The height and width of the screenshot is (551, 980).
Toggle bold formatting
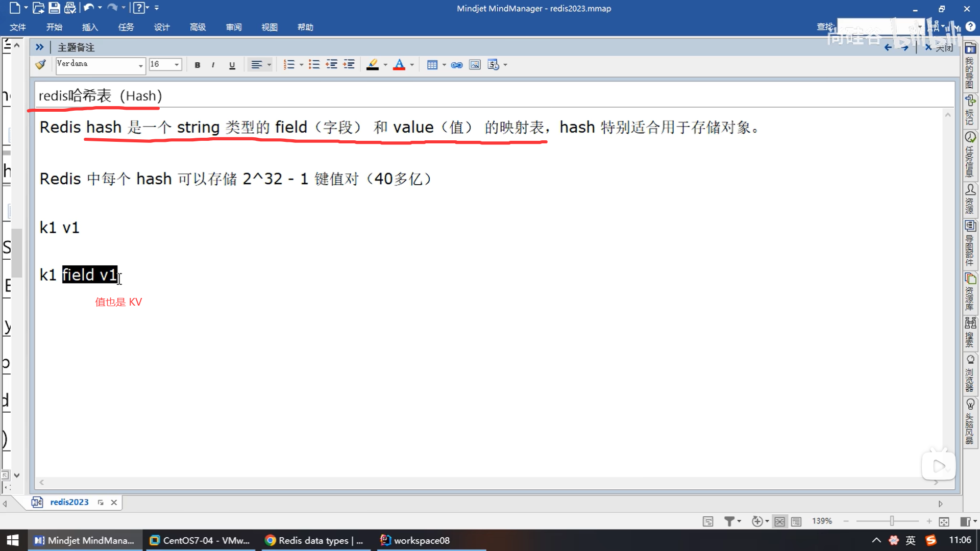coord(198,65)
